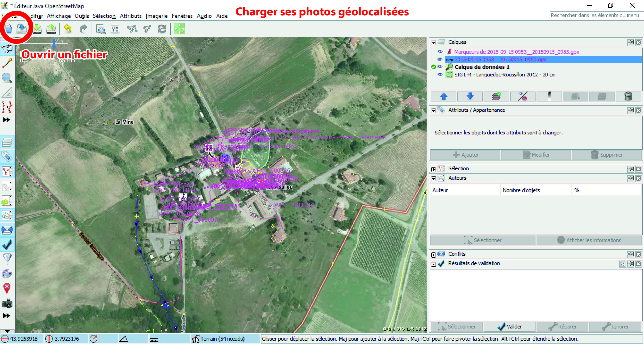Image resolution: width=644 pixels, height=344 pixels.
Task: Toggle the layers dialog in sidebar
Action: pos(7,142)
